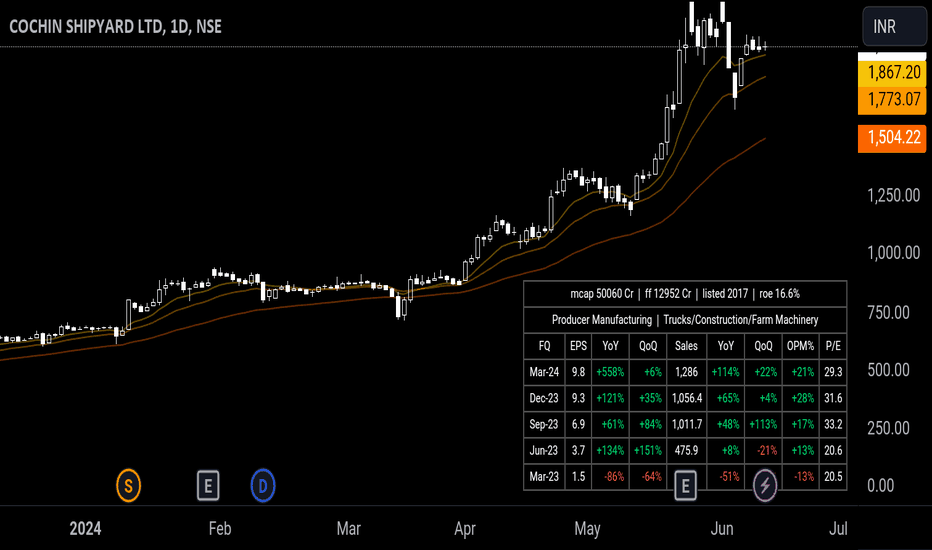Click the Sales column header

[x=687, y=346]
